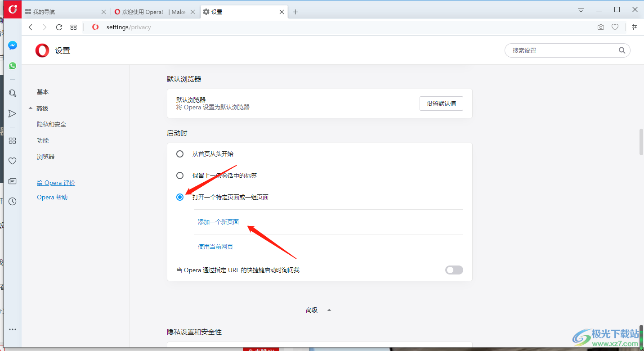
Task: Close the 我的导航 tab
Action: (x=103, y=12)
